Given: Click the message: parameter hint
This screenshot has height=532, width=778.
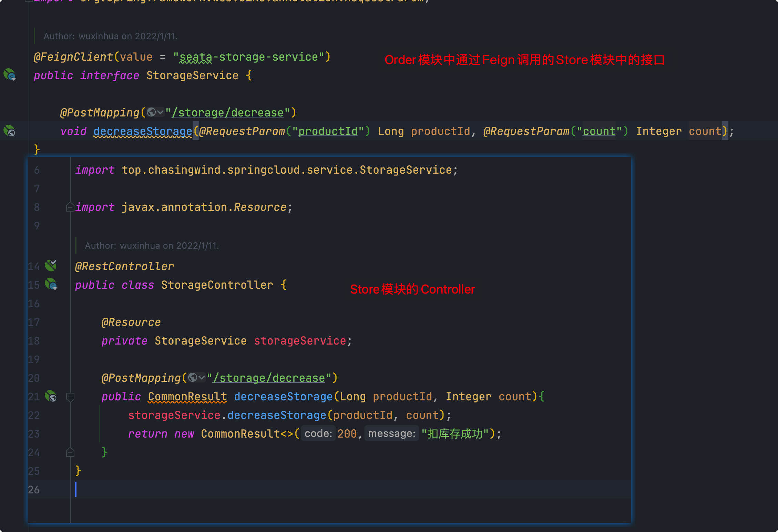Looking at the screenshot, I should [x=391, y=433].
